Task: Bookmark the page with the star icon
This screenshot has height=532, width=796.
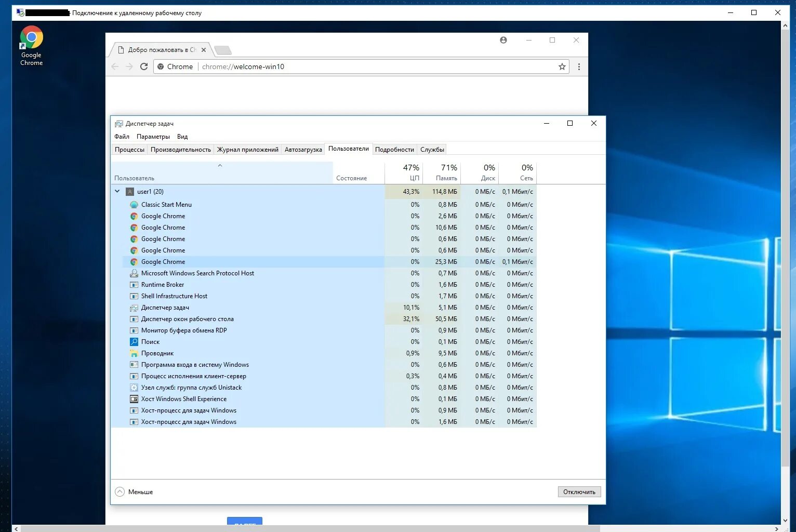Action: tap(562, 66)
